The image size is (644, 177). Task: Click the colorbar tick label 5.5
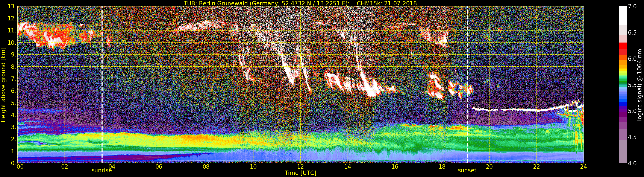point(632,85)
